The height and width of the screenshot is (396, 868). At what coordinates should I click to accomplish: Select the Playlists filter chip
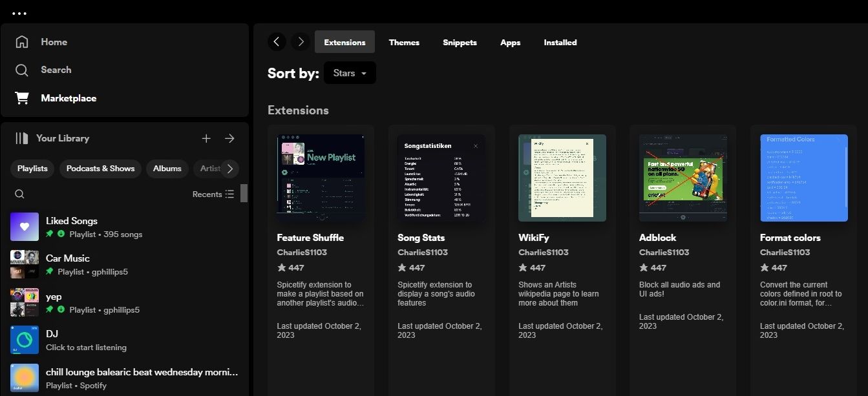click(x=32, y=169)
